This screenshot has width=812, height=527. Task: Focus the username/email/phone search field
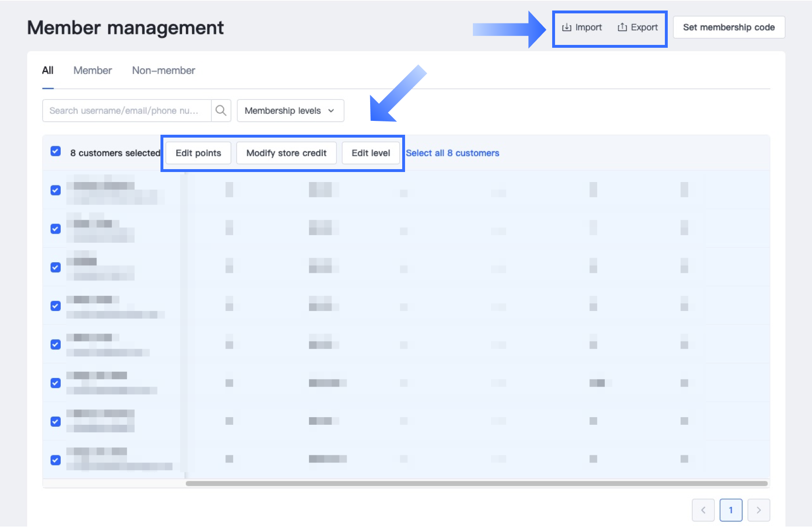[127, 110]
